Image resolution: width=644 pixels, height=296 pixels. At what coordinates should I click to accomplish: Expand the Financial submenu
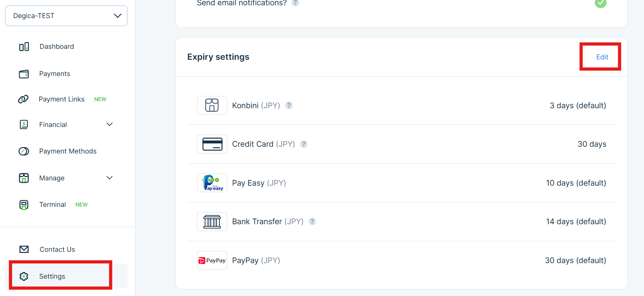[109, 124]
